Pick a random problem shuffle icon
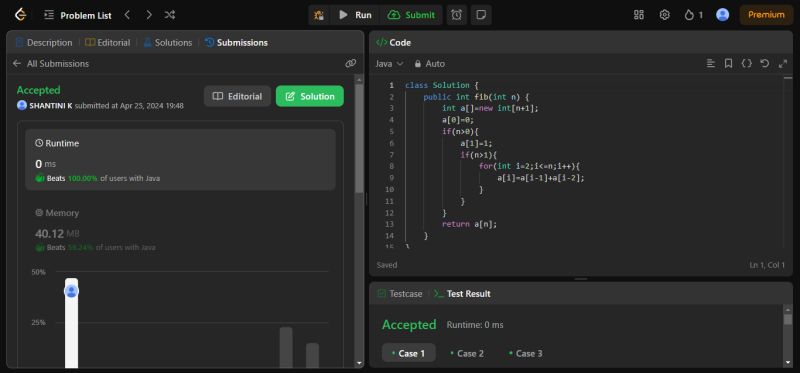This screenshot has width=800, height=373. [170, 15]
